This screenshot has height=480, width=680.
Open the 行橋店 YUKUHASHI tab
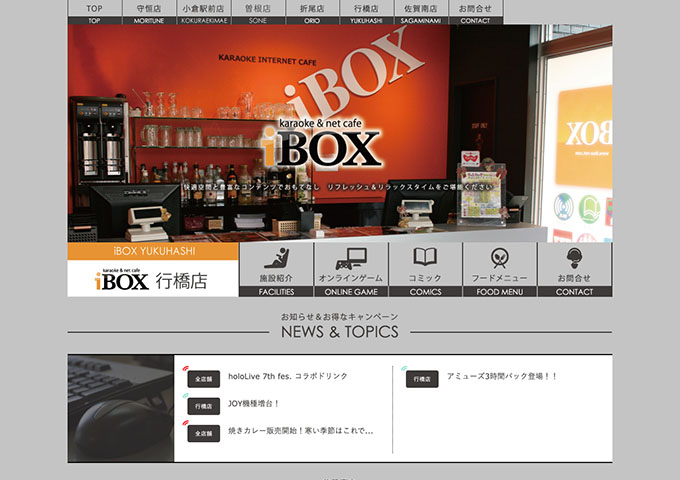click(x=366, y=12)
